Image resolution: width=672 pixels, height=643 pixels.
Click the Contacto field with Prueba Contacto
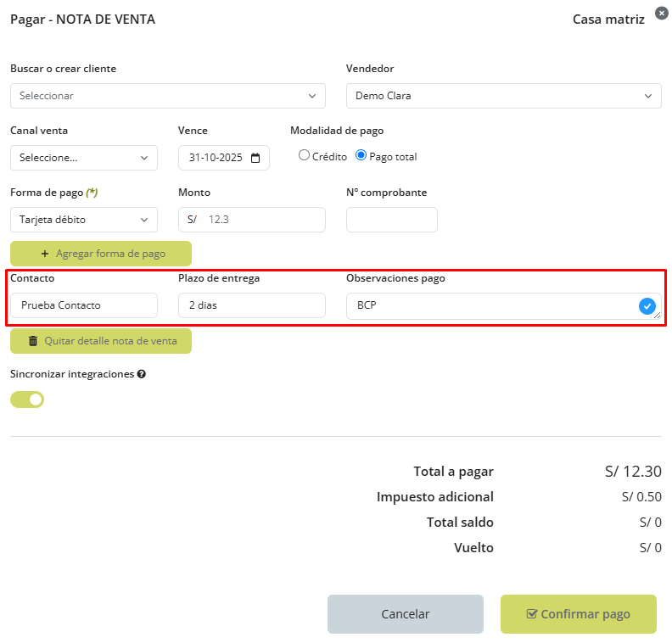click(83, 305)
